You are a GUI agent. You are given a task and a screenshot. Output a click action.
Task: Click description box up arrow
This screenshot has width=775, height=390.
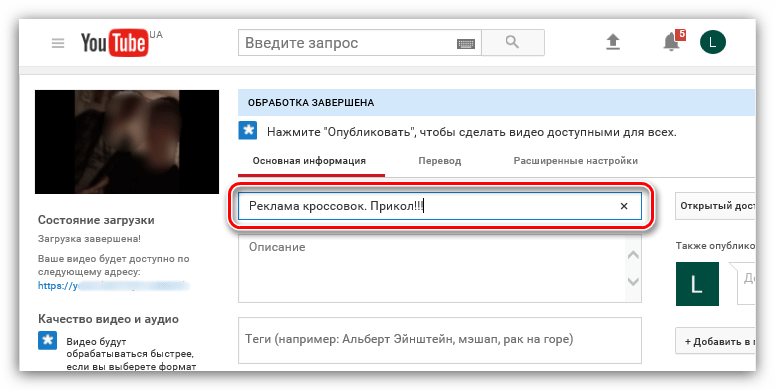point(633,255)
